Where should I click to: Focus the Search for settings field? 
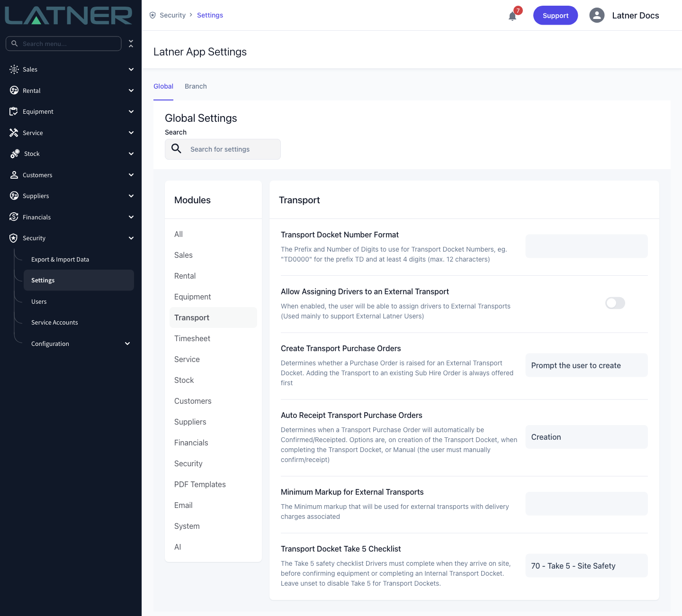pos(223,149)
